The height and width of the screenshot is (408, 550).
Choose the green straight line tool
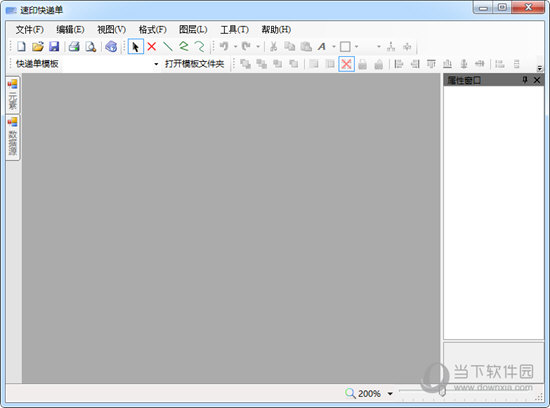168,46
